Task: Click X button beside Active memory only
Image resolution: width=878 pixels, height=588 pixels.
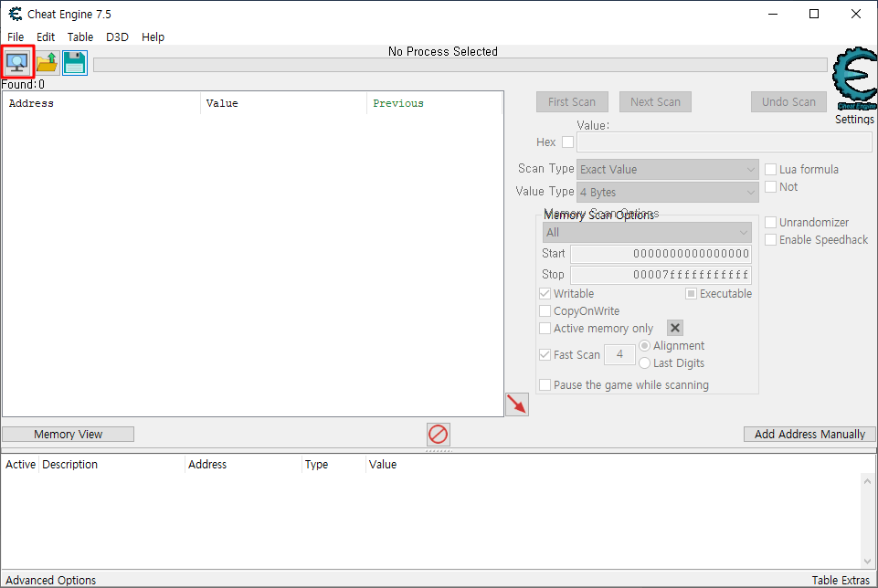Action: tap(675, 328)
